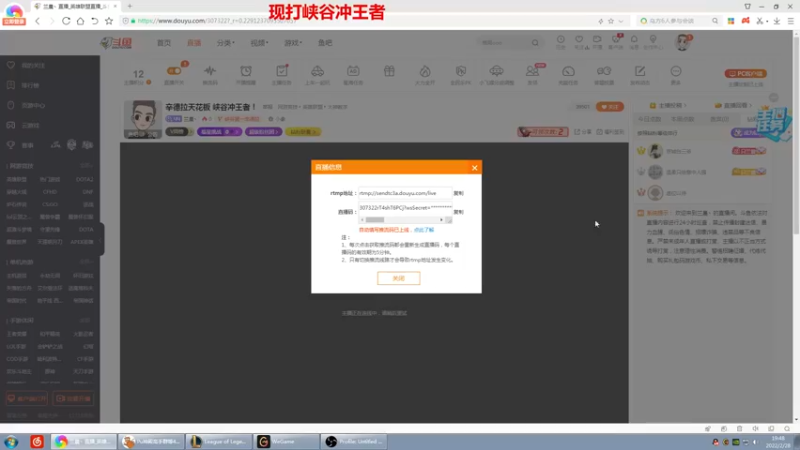The height and width of the screenshot is (450, 800).
Task: Toggle the live broadcast on/off switch
Action: click(174, 71)
